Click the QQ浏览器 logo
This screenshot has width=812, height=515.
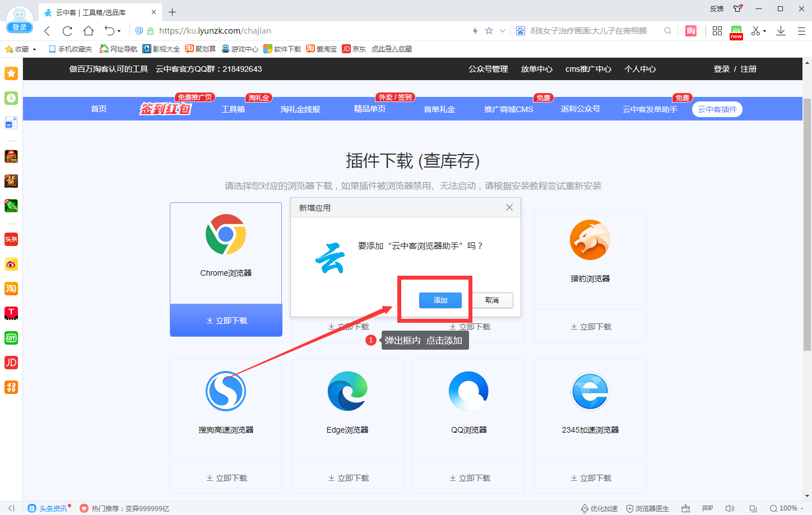point(469,391)
